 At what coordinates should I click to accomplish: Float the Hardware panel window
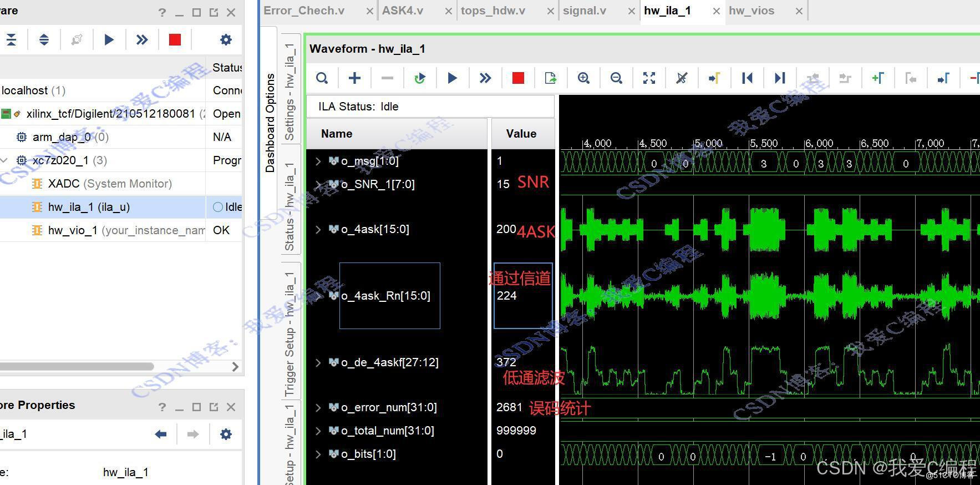[214, 12]
